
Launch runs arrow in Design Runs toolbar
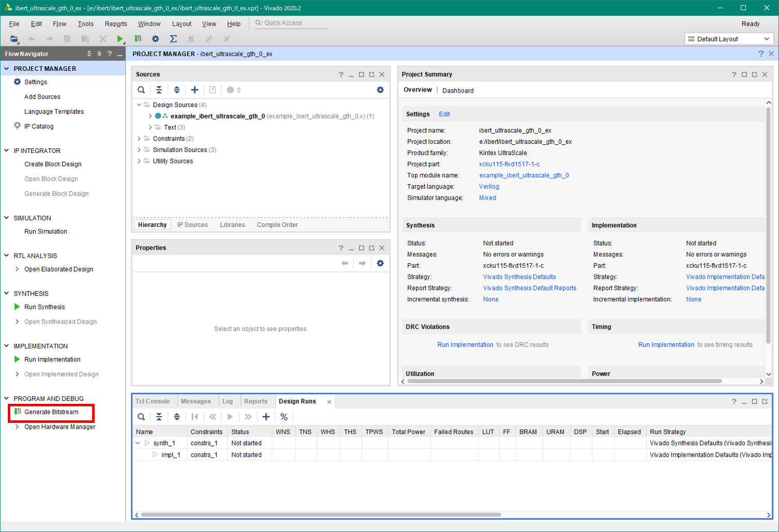230,417
